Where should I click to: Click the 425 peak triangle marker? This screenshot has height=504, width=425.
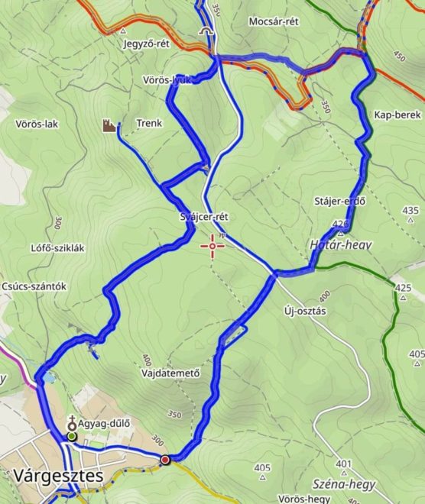click(403, 298)
